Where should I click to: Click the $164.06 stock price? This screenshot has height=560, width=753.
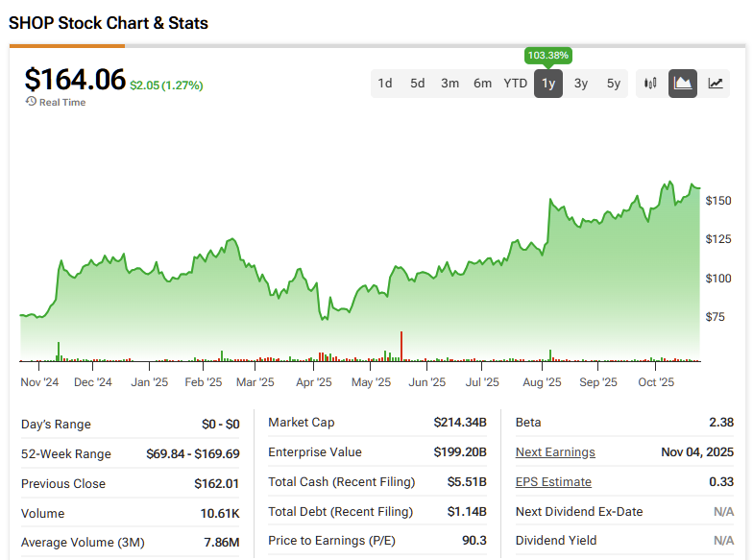point(75,79)
